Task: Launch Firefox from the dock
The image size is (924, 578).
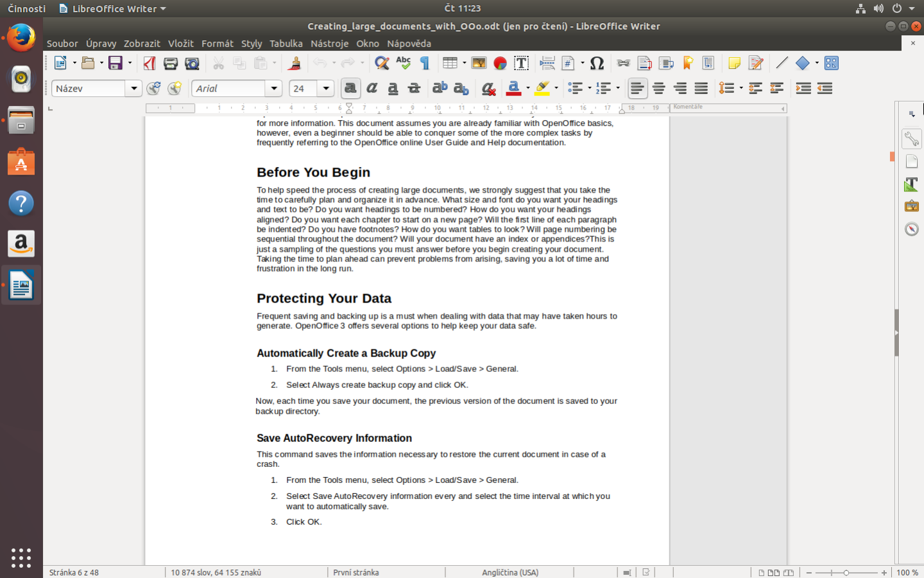Action: [x=21, y=37]
